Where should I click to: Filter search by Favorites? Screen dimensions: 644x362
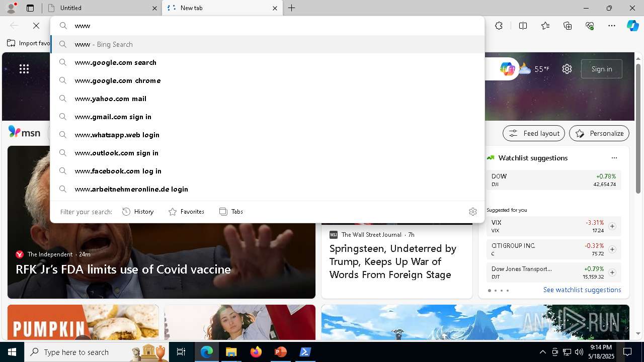[x=186, y=212]
